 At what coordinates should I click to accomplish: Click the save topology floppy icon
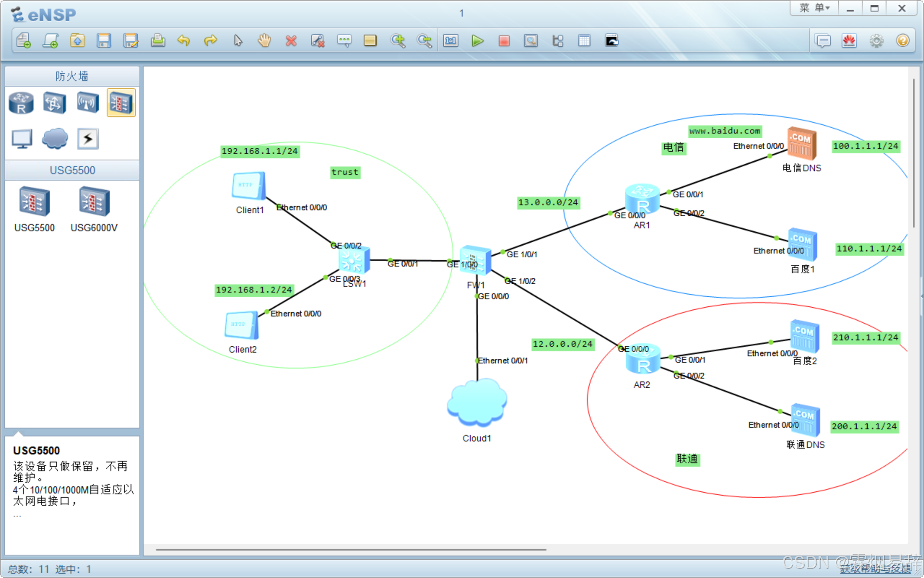tap(104, 41)
